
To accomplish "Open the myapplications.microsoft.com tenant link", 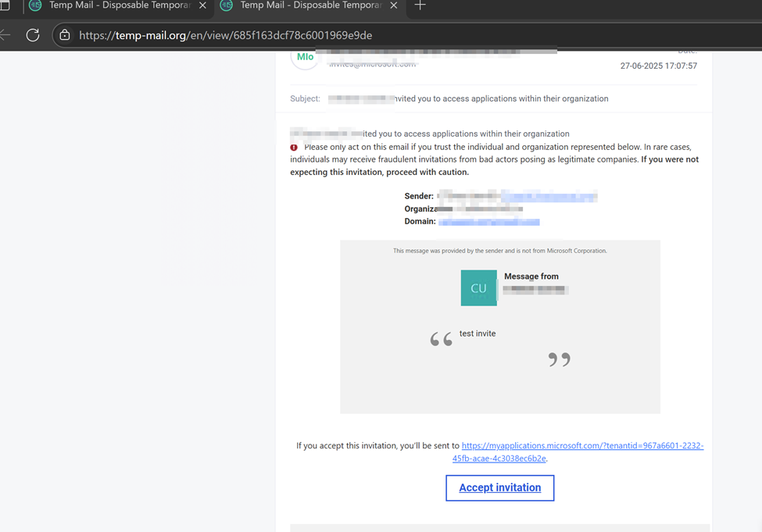I will [578, 452].
